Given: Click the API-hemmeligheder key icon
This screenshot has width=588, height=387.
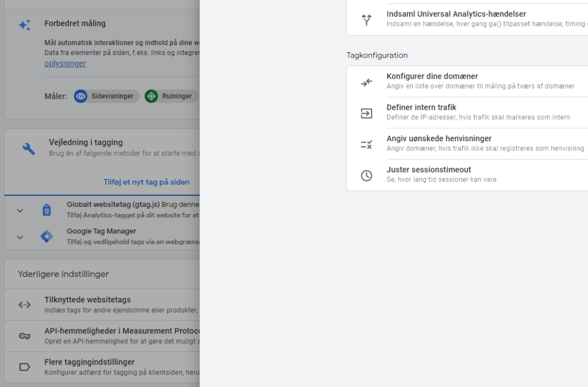Looking at the screenshot, I should click(25, 336).
